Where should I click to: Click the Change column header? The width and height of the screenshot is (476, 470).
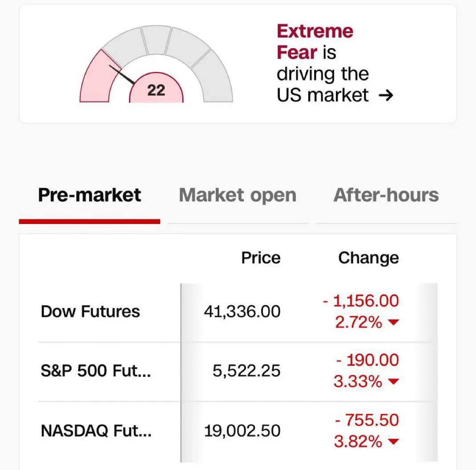(x=368, y=258)
